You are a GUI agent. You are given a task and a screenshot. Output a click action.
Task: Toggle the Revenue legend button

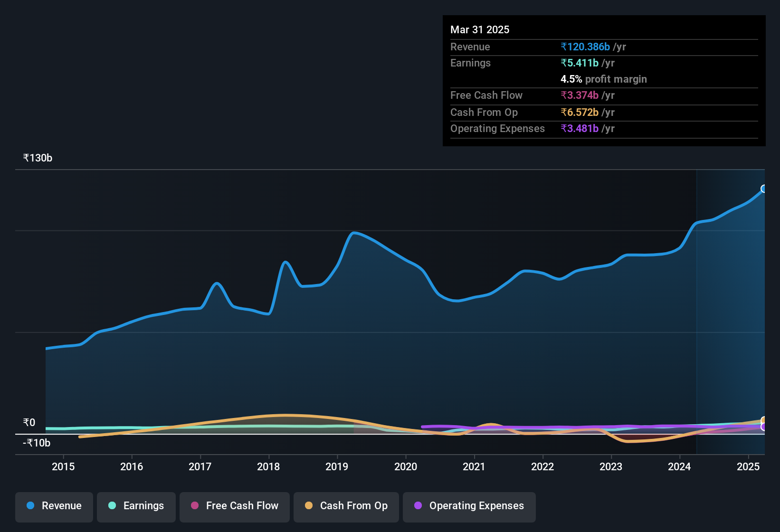[x=54, y=506]
